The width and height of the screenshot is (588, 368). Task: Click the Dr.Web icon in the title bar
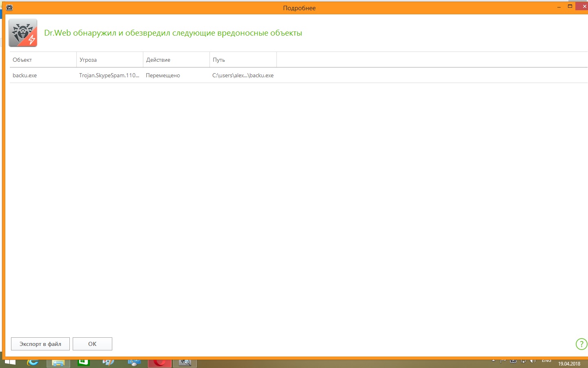click(9, 7)
